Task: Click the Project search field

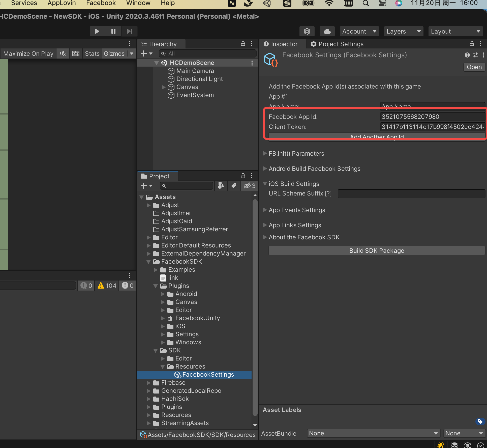Action: click(x=187, y=186)
